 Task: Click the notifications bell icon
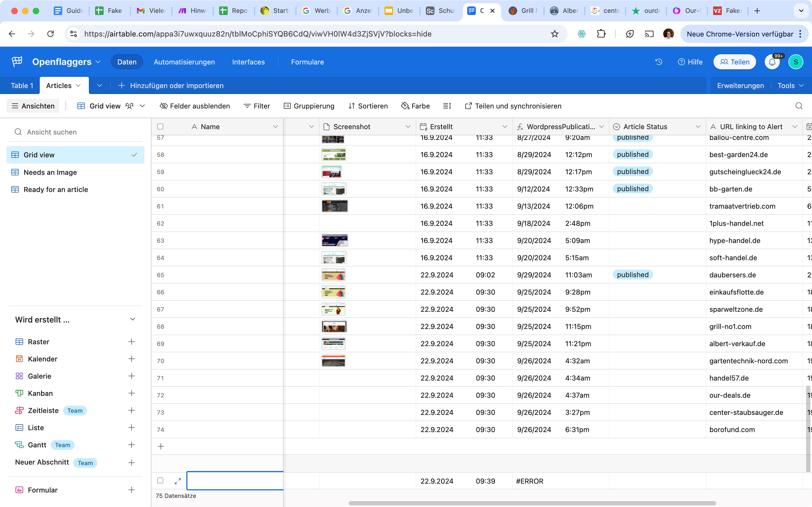point(772,62)
